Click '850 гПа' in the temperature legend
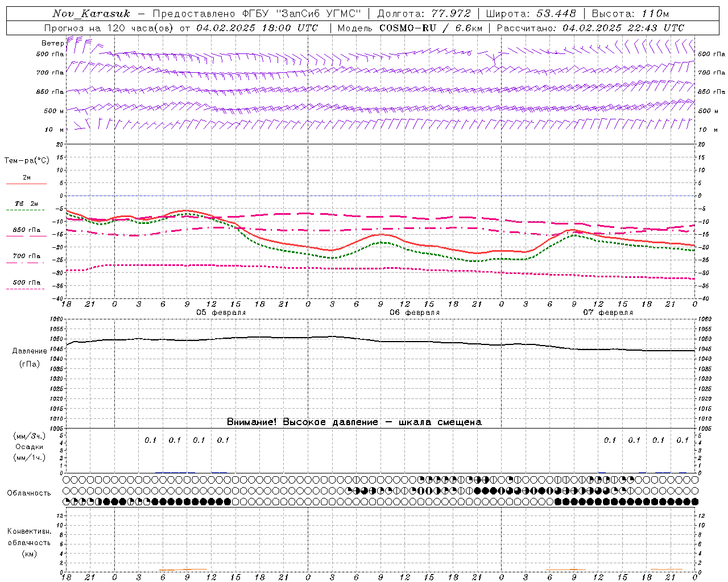728x582 pixels. [27, 230]
